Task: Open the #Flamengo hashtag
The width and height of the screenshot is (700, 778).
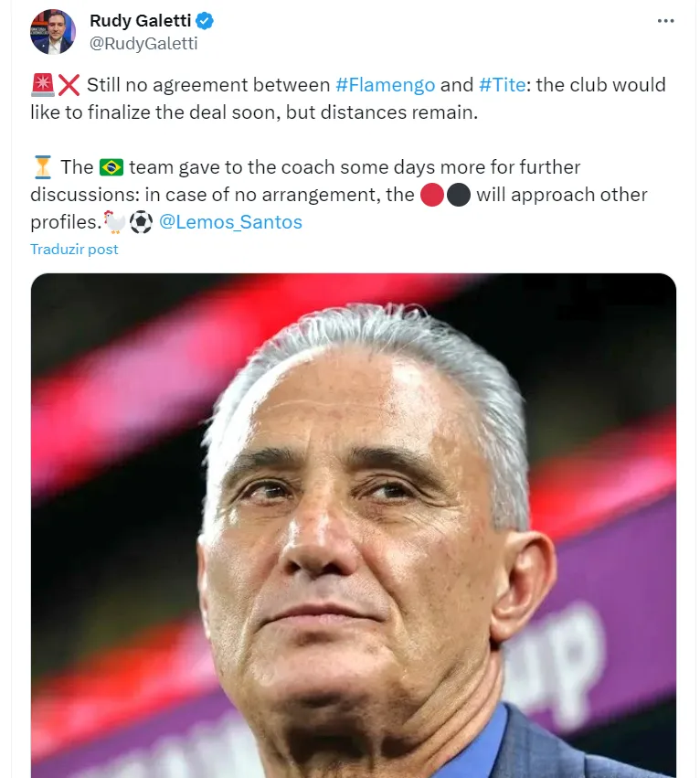Action: tap(385, 85)
